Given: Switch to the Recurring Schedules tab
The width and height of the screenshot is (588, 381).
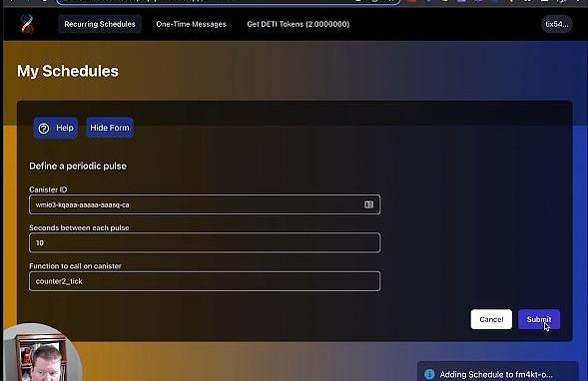Looking at the screenshot, I should [100, 24].
